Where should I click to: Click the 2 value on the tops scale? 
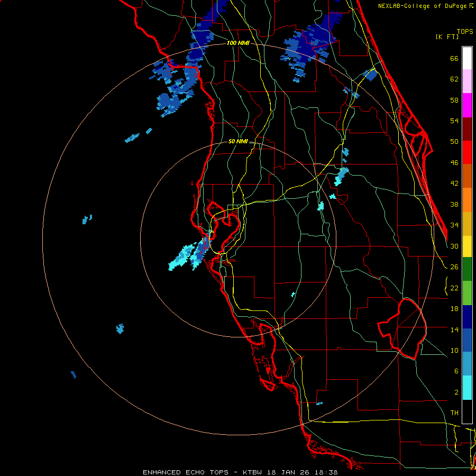tap(456, 392)
